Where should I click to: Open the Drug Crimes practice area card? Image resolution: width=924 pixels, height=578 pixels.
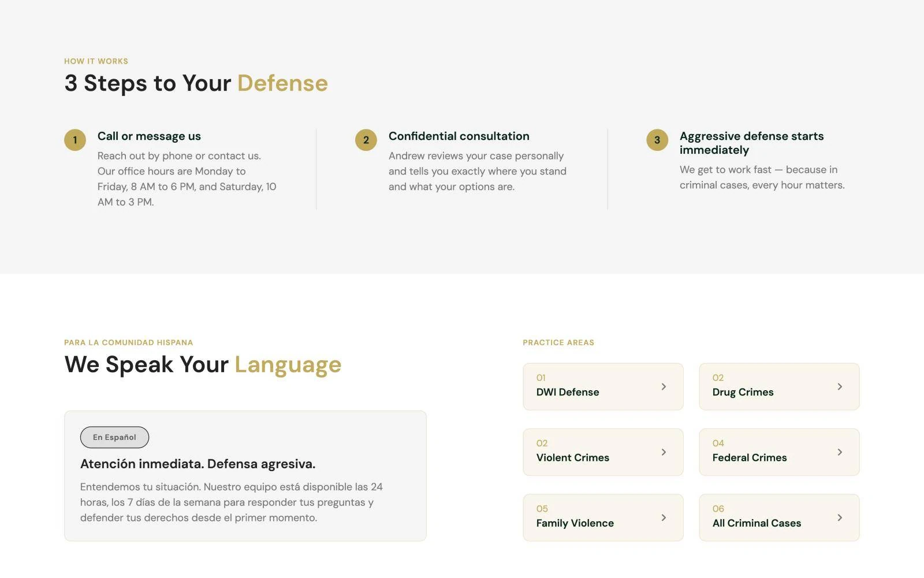pyautogui.click(x=779, y=387)
